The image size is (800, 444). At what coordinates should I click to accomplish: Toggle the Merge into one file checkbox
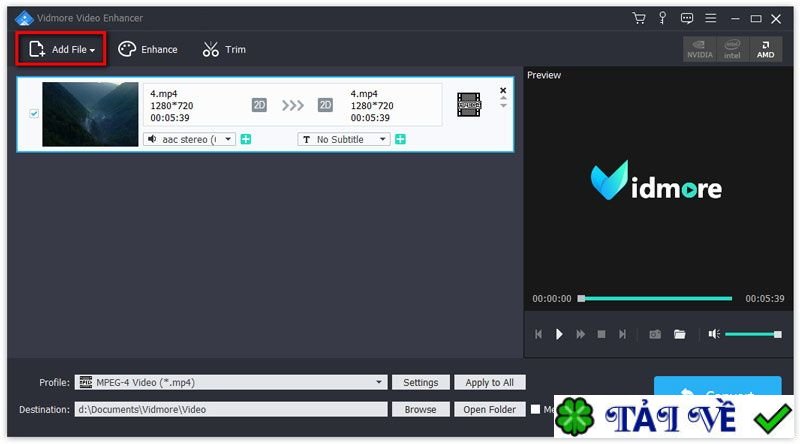click(x=535, y=409)
